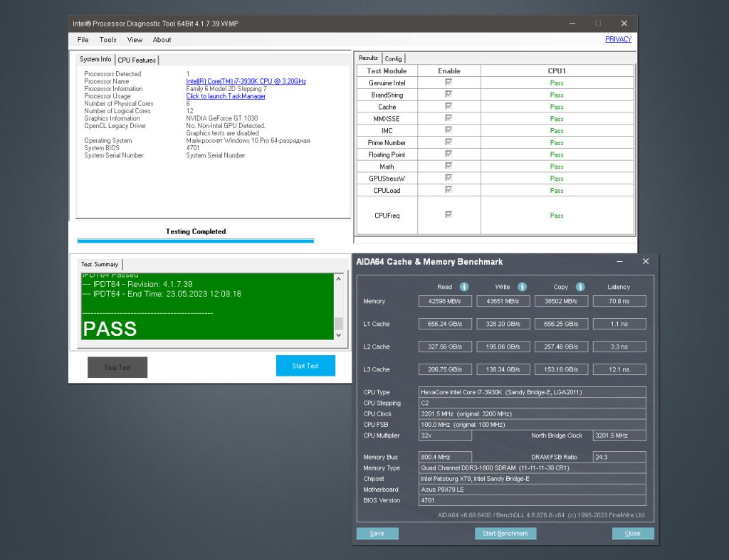729x560 pixels.
Task: Minimize the Intel Processor Diagnostic Tool window
Action: (572, 23)
